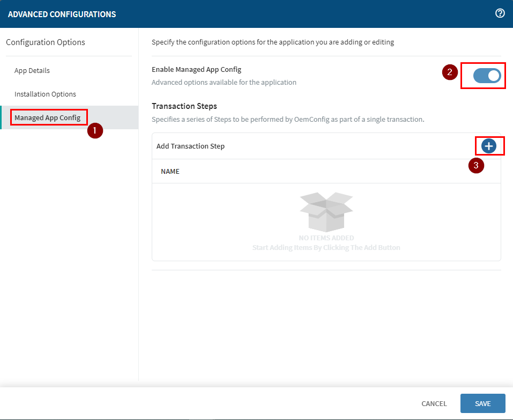Add a transaction step with plus icon
The height and width of the screenshot is (420, 513).
(489, 146)
